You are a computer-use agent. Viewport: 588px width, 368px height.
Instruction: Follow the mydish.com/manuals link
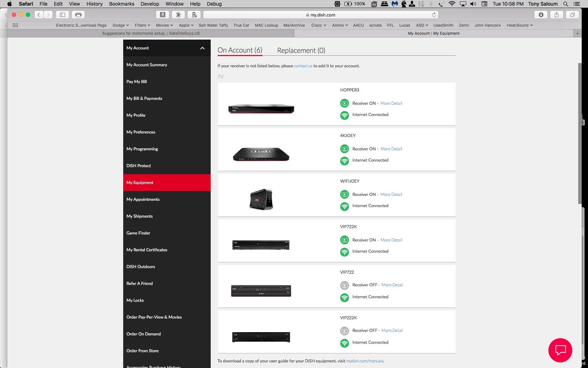click(x=365, y=361)
